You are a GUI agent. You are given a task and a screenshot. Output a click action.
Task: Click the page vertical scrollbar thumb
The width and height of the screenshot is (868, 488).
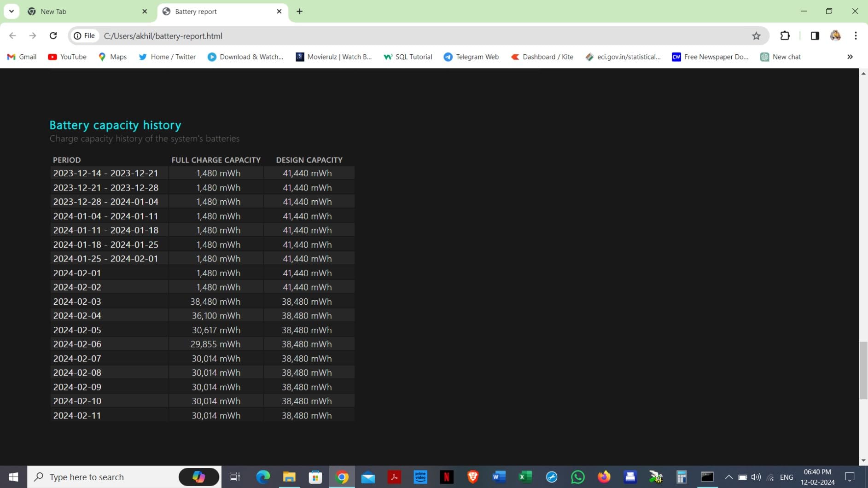pos(863,371)
